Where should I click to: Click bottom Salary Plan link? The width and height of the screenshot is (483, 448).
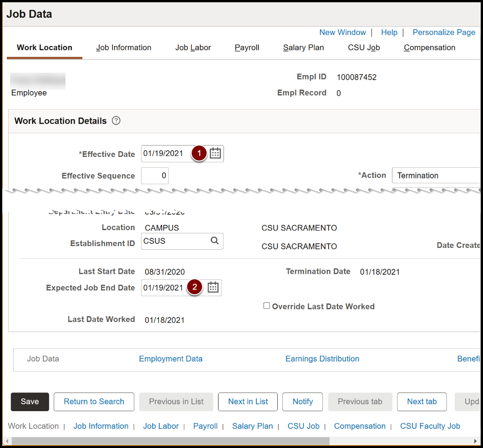(x=253, y=426)
